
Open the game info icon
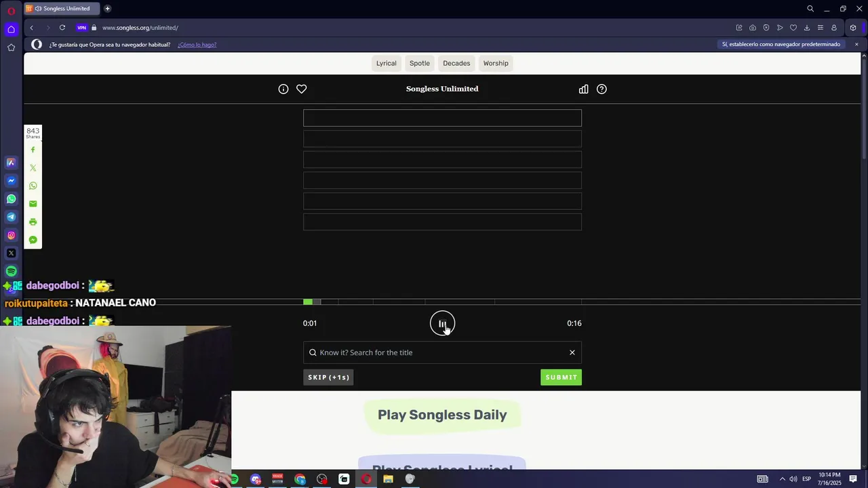coord(283,89)
